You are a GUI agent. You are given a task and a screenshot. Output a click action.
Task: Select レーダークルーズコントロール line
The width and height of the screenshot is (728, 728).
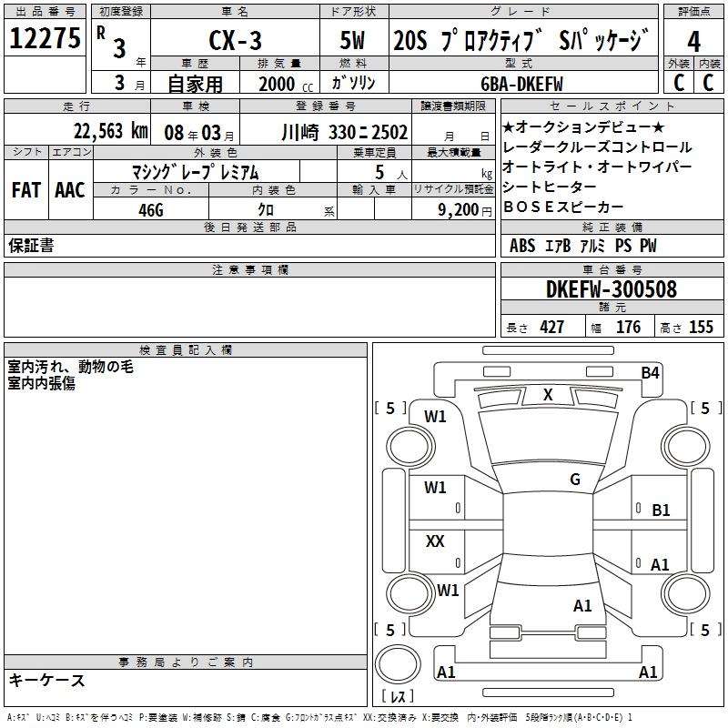(x=597, y=147)
